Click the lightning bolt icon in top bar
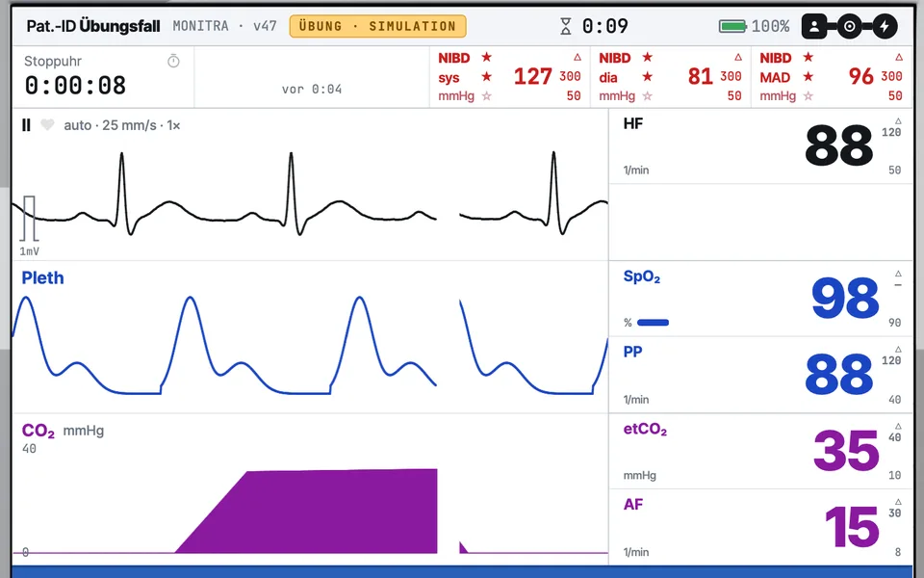This screenshot has width=924, height=578. (885, 27)
